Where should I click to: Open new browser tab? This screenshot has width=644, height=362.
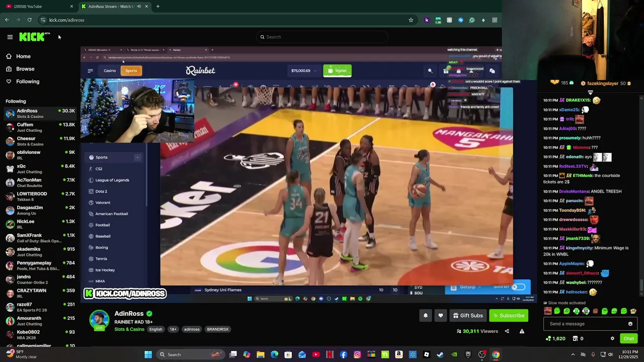[158, 7]
